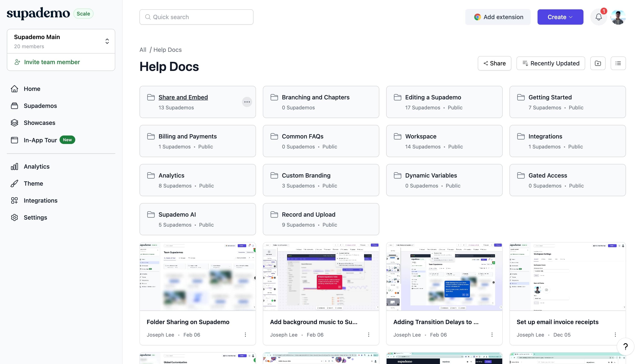This screenshot has width=643, height=364.
Task: Open the Global Customization thumbnail
Action: point(198,358)
